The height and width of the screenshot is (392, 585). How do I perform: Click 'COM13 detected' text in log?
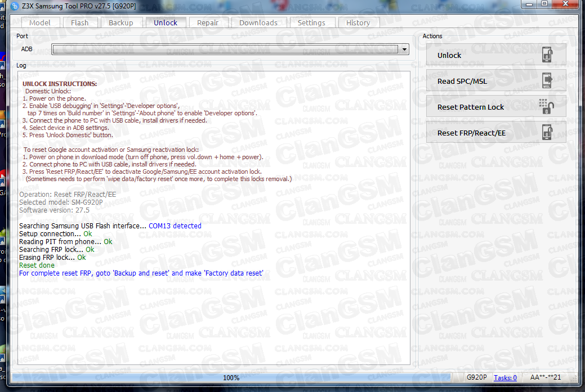coord(175,226)
